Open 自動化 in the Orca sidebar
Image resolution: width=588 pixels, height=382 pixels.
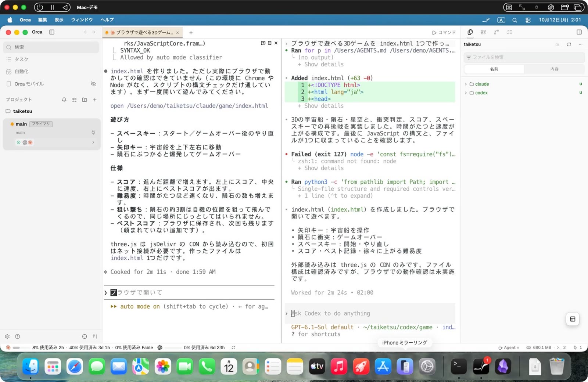[x=51, y=72]
